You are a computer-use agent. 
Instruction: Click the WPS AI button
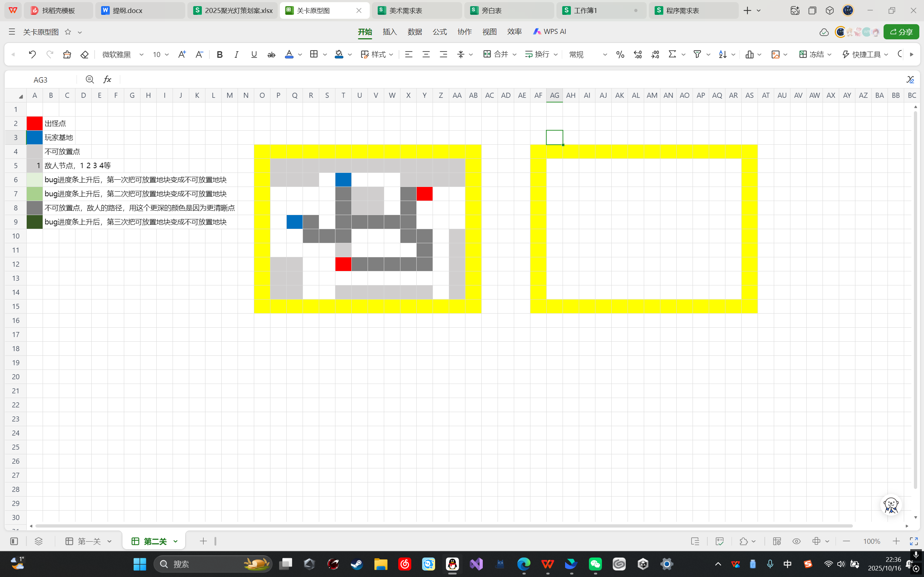click(550, 32)
